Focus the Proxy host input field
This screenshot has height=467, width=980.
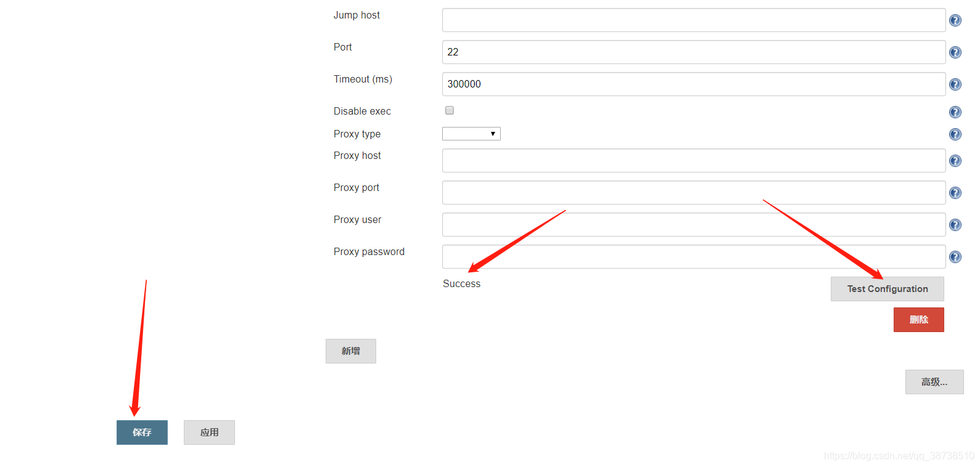(x=694, y=161)
